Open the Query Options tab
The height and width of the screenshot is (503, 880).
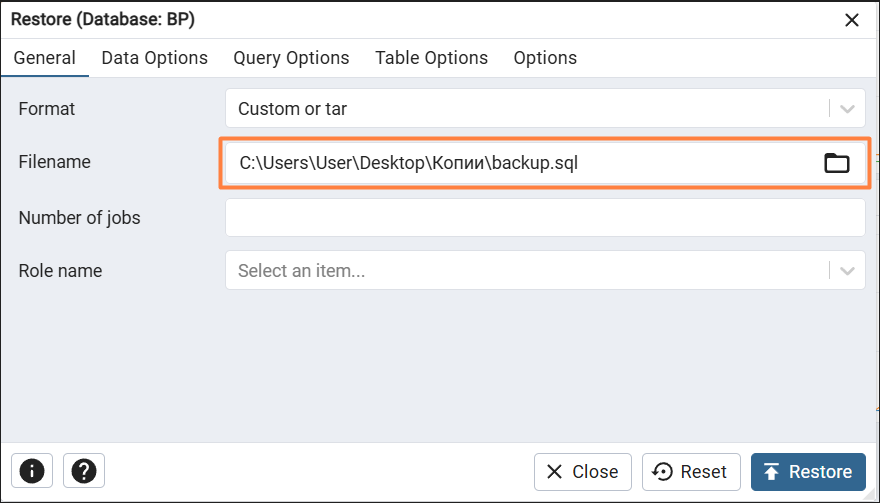coord(291,58)
